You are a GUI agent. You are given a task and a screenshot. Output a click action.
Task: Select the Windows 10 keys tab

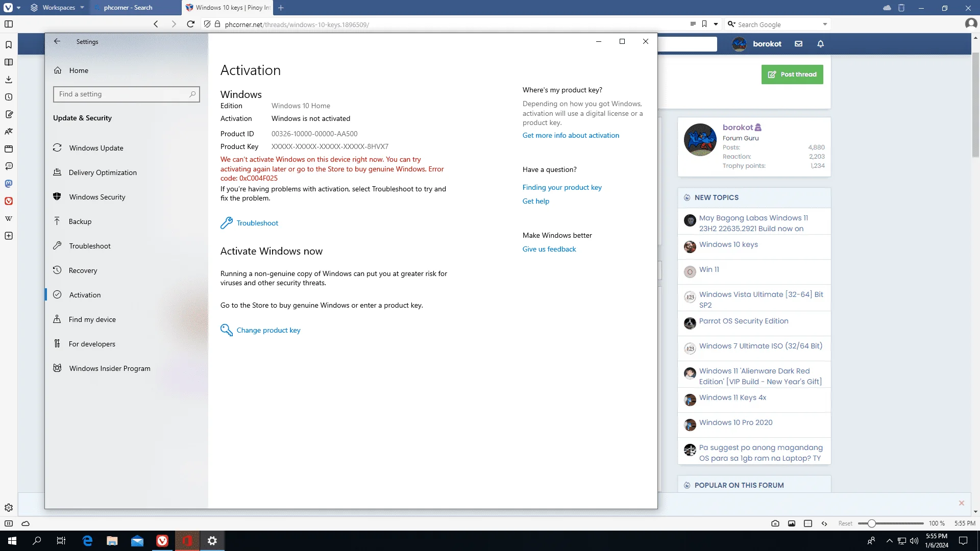[x=228, y=8]
